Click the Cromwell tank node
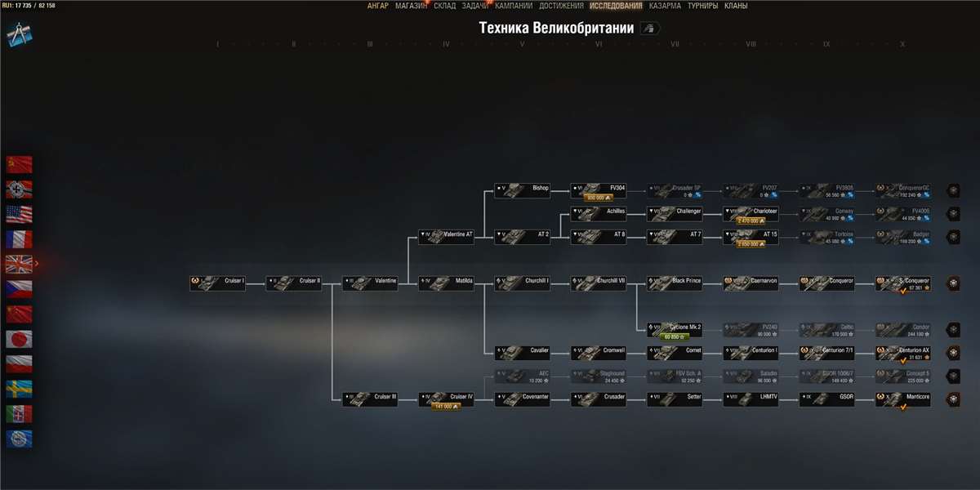The height and width of the screenshot is (490, 980). (x=599, y=353)
